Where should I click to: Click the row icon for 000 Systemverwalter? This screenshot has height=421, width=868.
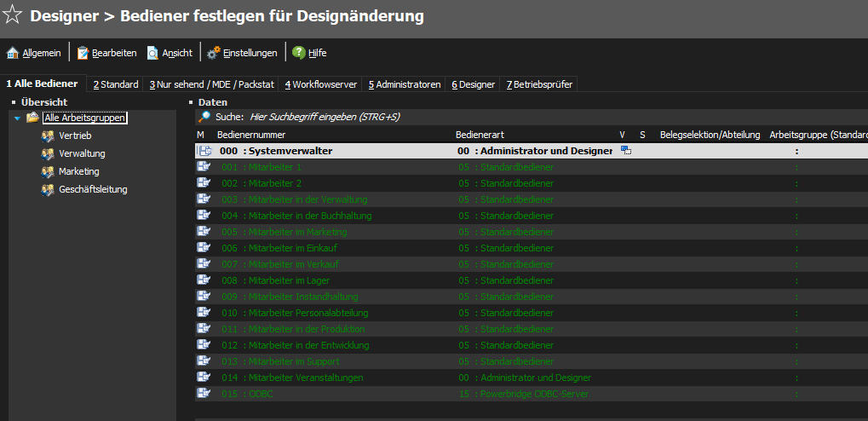(204, 151)
